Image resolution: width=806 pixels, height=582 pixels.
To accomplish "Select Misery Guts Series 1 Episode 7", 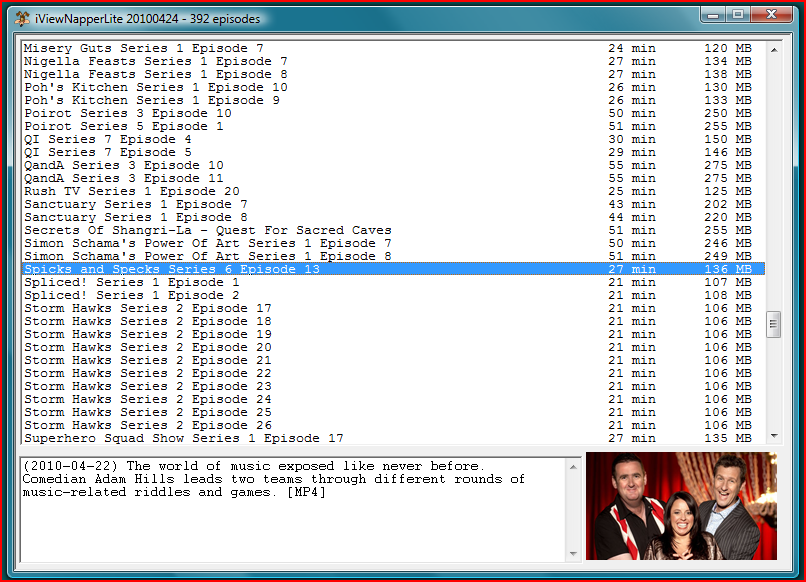I will pyautogui.click(x=394, y=48).
